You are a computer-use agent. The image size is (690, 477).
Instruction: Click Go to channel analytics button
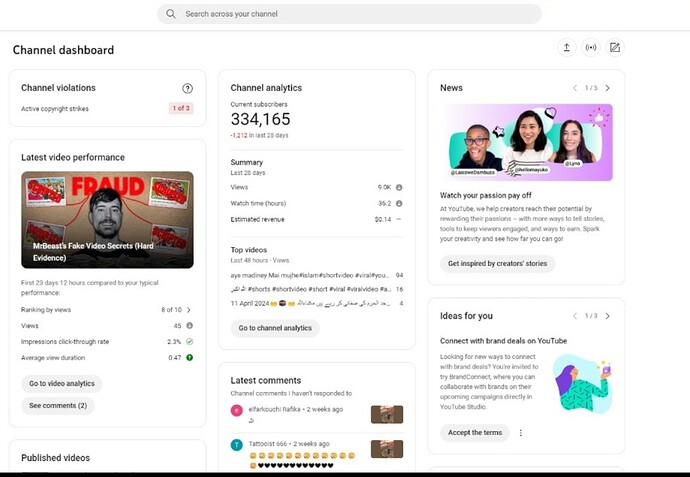pos(275,328)
